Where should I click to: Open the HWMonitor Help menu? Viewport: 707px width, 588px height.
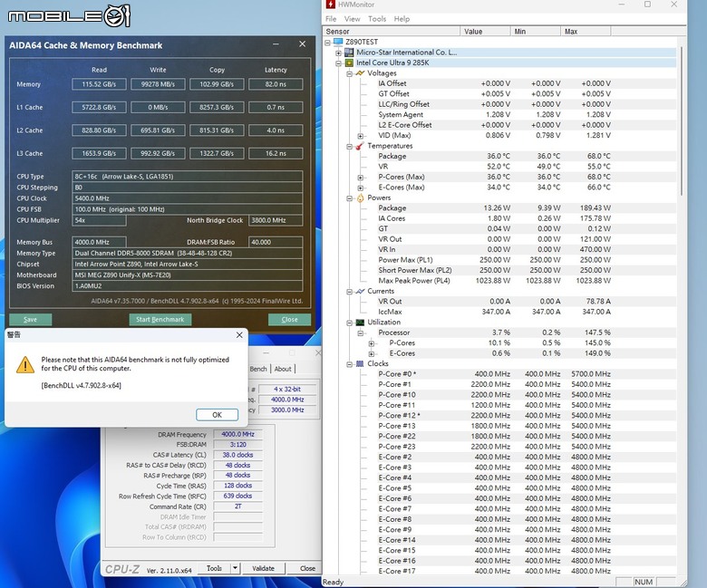402,19
